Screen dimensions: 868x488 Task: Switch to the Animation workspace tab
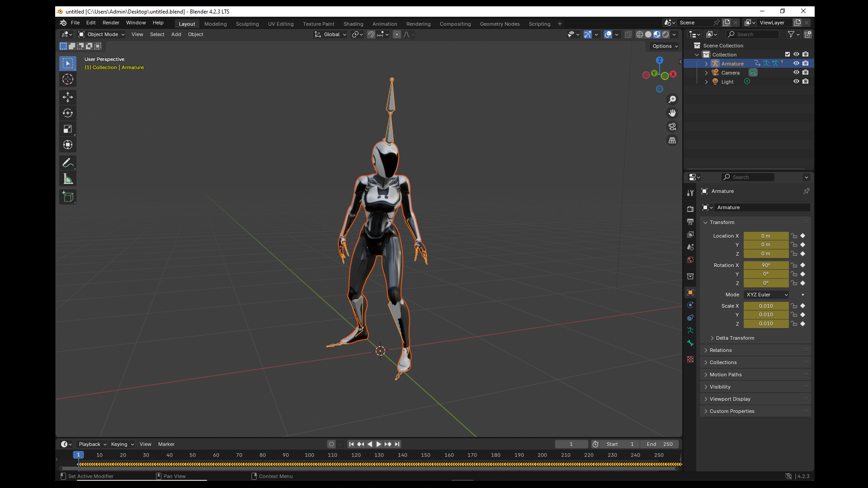coord(385,24)
